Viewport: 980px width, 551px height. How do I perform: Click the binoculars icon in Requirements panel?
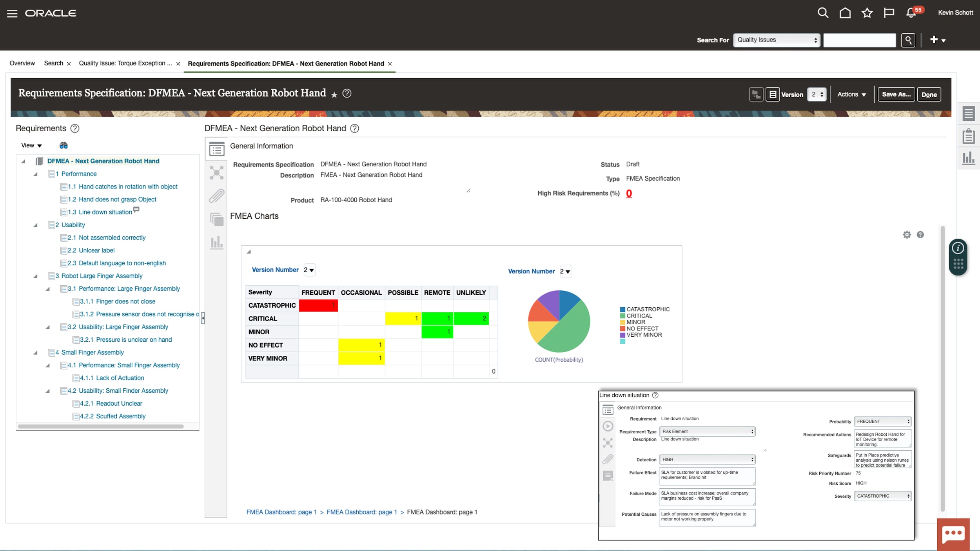(64, 145)
